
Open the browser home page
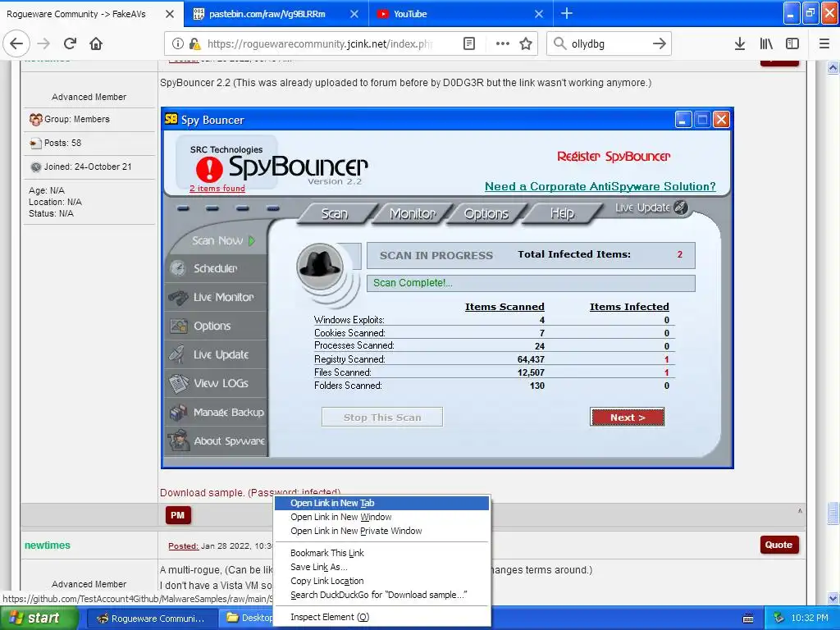point(96,43)
